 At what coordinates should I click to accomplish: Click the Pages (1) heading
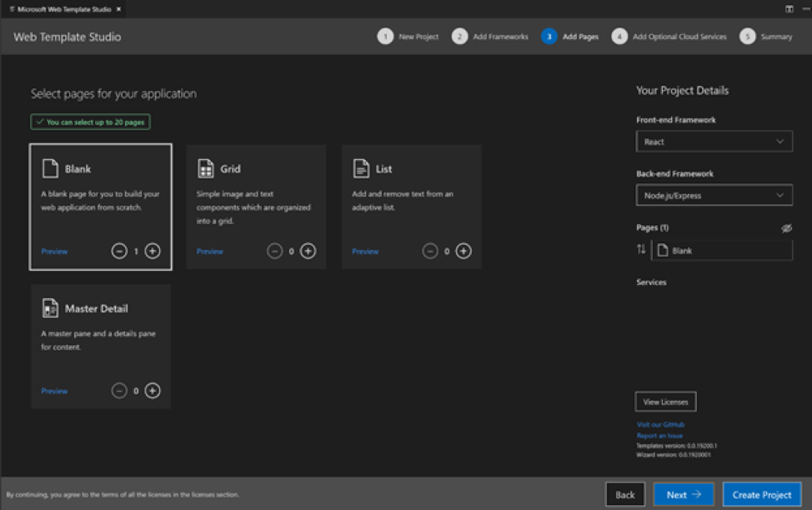[x=652, y=227]
